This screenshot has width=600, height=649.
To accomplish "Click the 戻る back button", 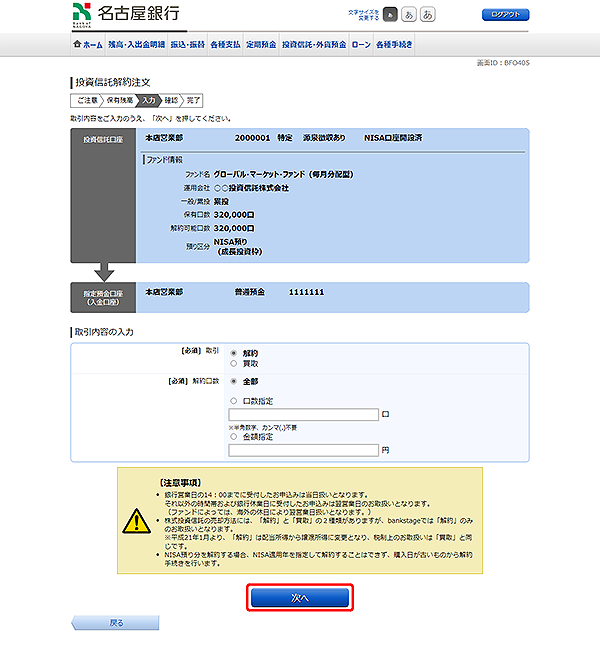I will (115, 623).
